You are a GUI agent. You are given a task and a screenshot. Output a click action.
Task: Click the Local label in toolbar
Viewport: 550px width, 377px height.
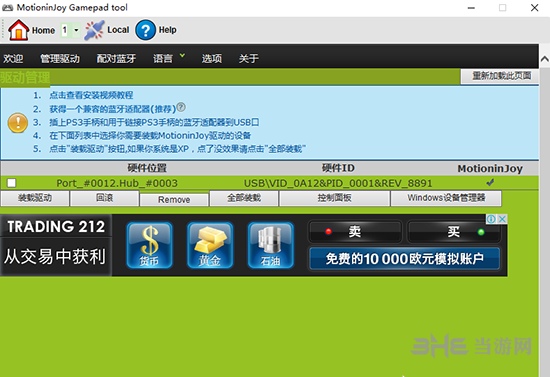118,30
